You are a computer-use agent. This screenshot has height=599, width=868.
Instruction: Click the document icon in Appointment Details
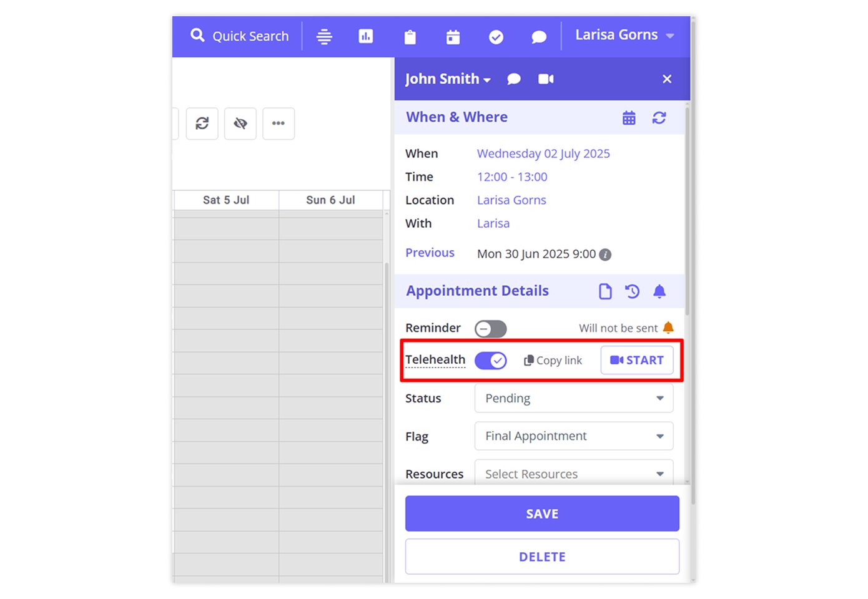pos(604,291)
